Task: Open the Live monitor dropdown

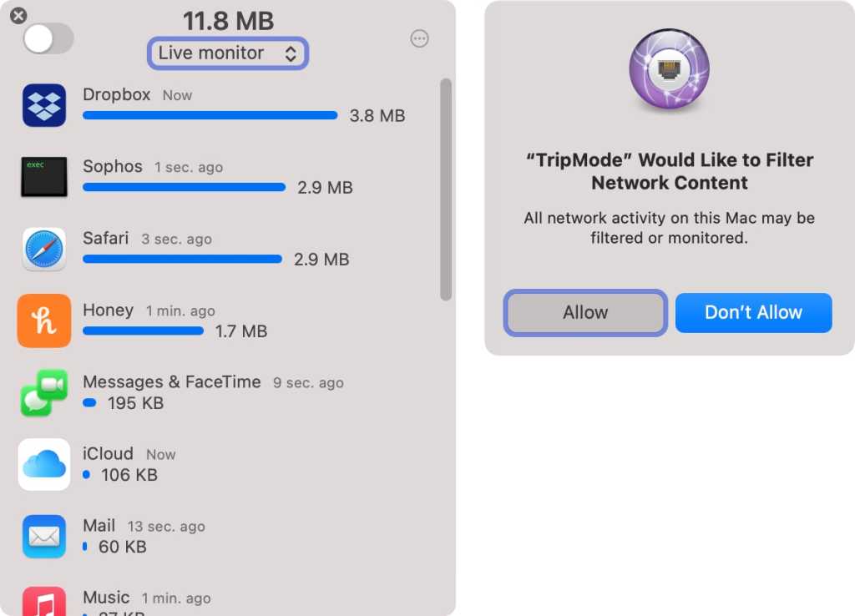Action: (228, 53)
